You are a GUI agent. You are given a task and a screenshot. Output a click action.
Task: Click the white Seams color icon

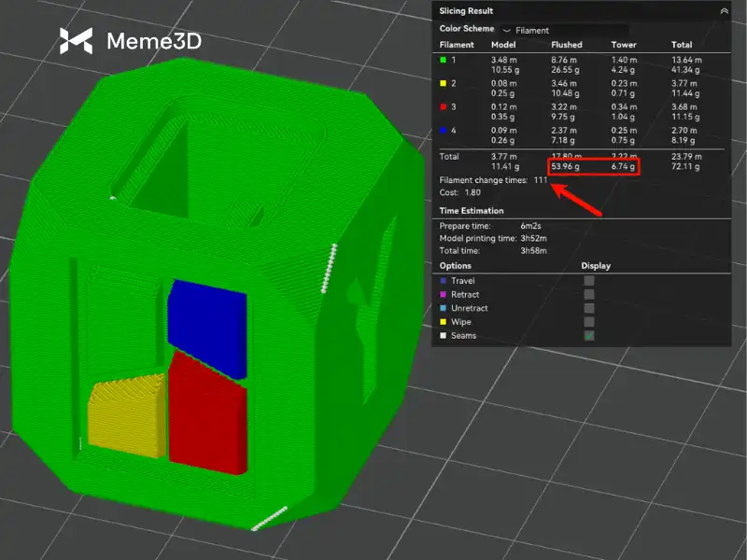coord(443,335)
